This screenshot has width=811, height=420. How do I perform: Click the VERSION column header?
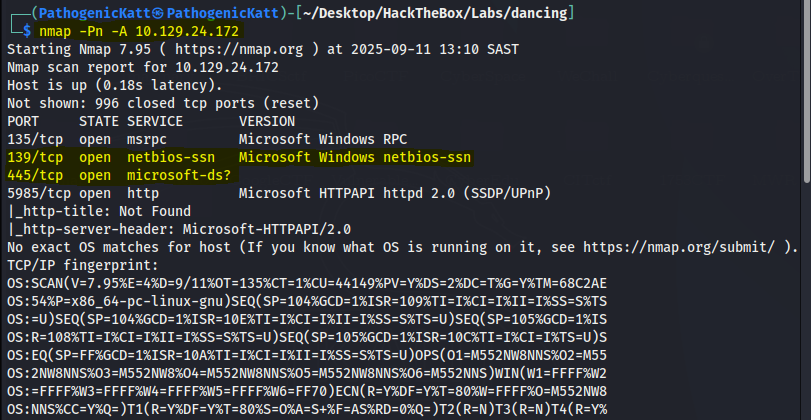(267, 119)
